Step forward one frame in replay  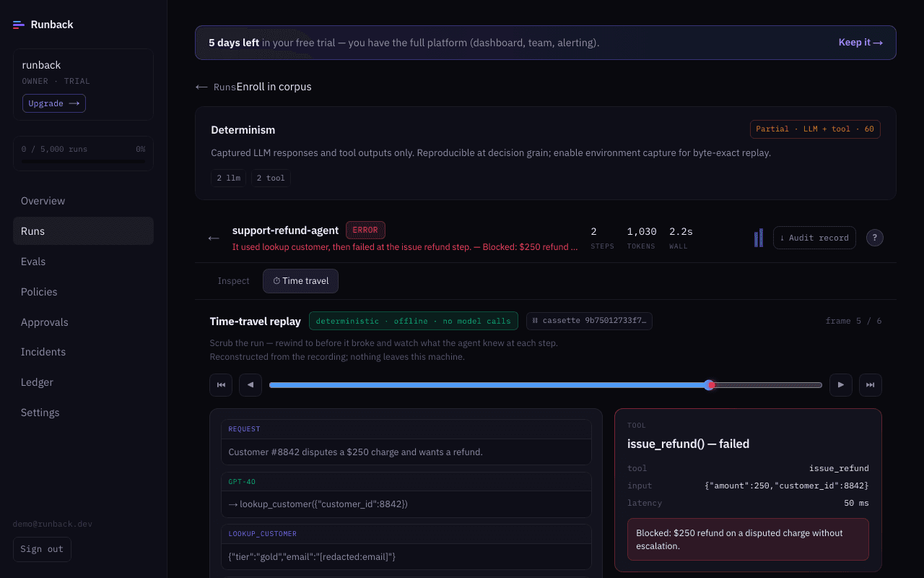click(x=841, y=385)
